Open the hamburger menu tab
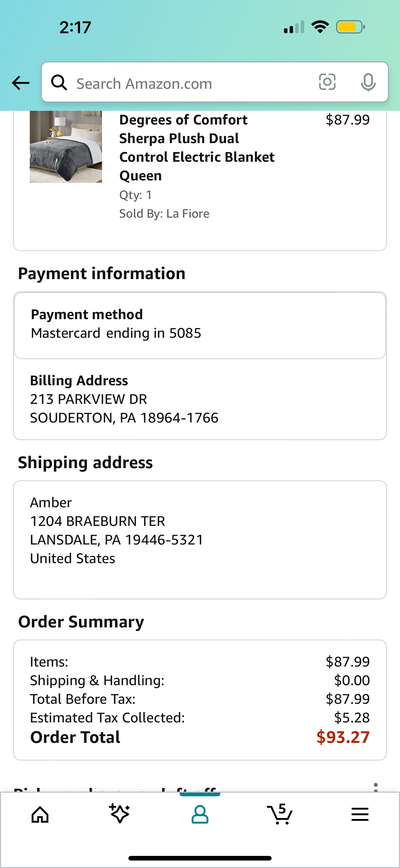This screenshot has height=868, width=400. pyautogui.click(x=360, y=814)
